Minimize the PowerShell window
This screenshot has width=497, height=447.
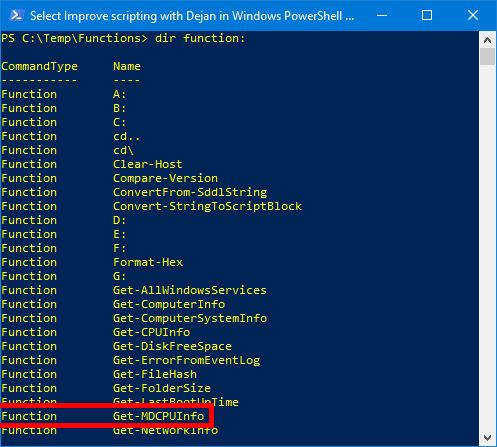point(382,15)
